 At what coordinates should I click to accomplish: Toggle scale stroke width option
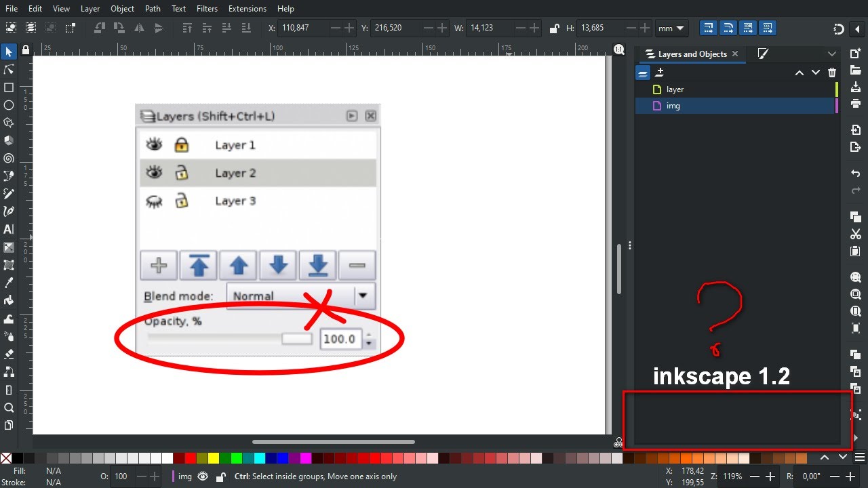tap(708, 28)
